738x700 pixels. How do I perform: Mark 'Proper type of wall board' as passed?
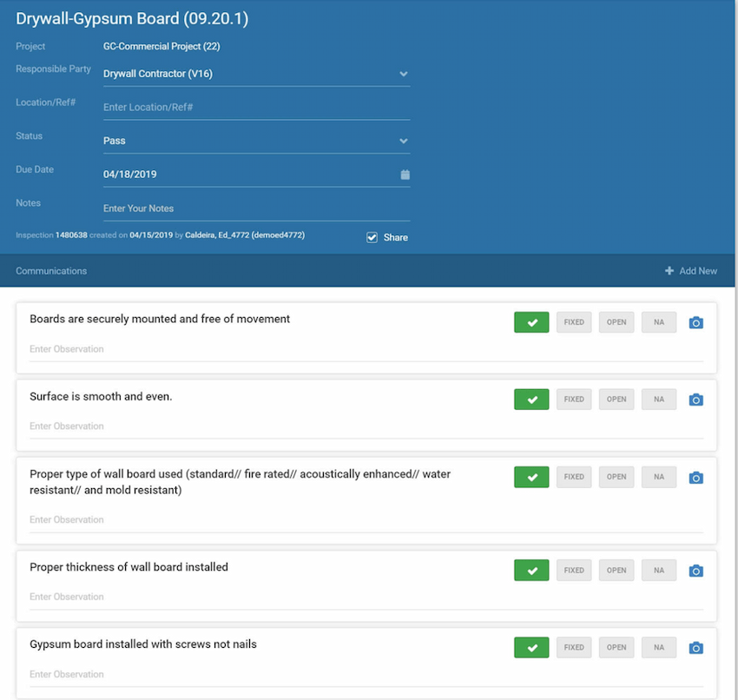click(x=530, y=477)
